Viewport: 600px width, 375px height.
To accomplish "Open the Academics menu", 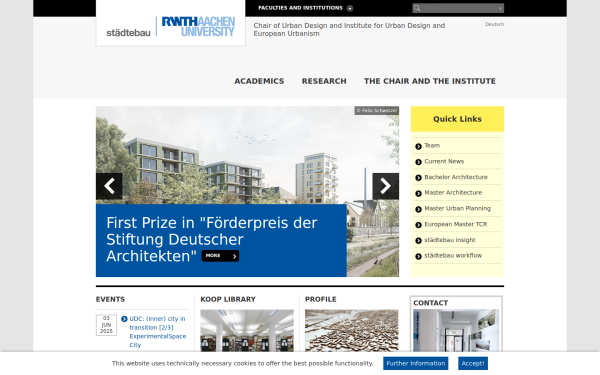I will 259,81.
